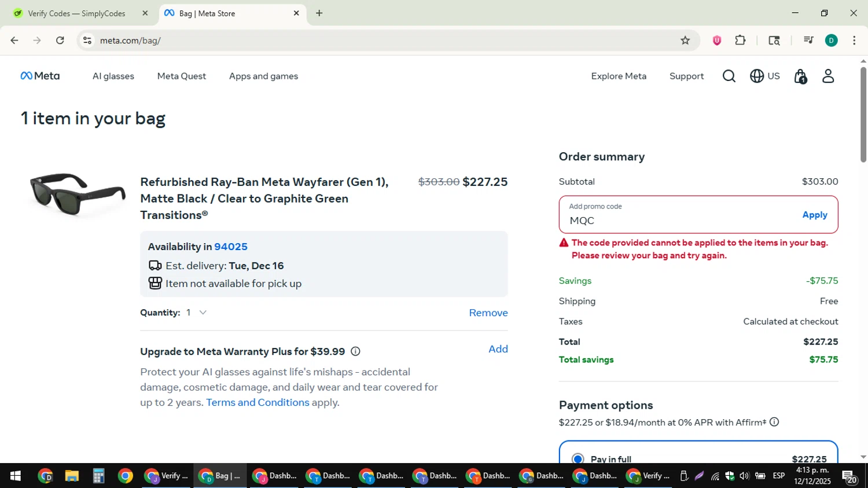Click the Est. delivery Tue, Dec 16 text
The width and height of the screenshot is (868, 488).
pos(225,266)
